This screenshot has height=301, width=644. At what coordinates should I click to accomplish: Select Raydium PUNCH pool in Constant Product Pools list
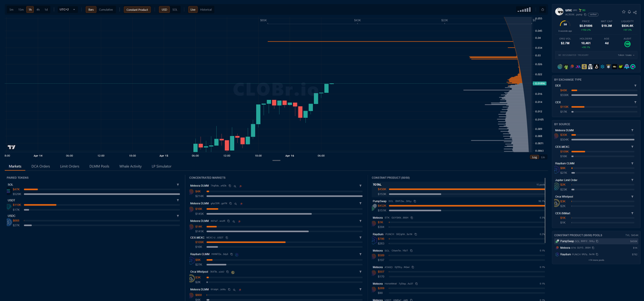[x=596, y=254]
